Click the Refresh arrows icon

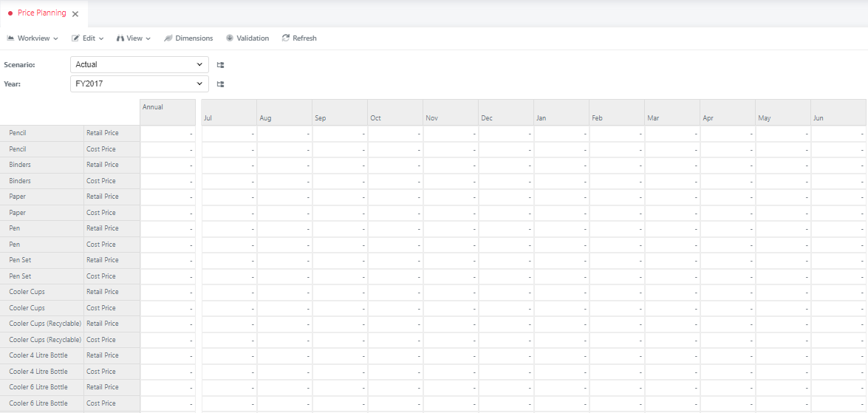pos(286,38)
